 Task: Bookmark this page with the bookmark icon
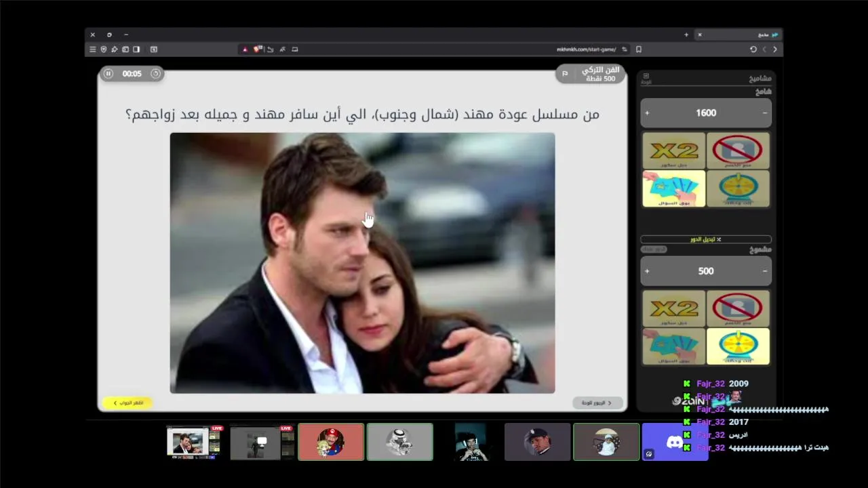click(x=639, y=49)
